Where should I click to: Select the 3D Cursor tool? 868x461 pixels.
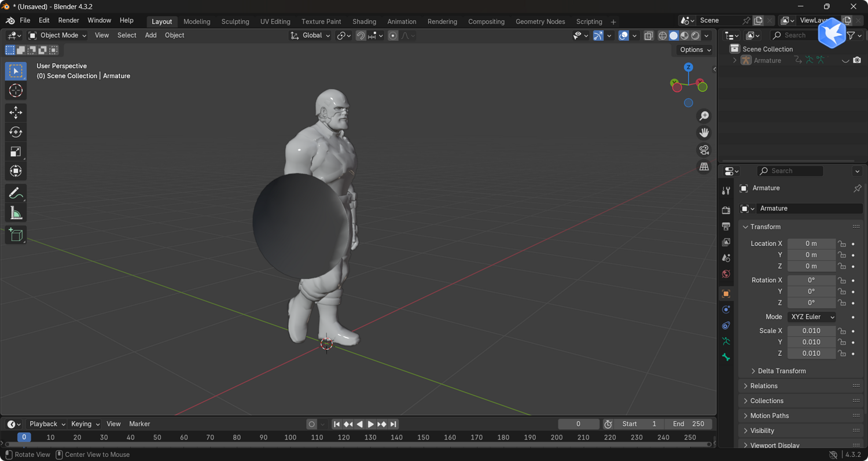click(x=16, y=90)
